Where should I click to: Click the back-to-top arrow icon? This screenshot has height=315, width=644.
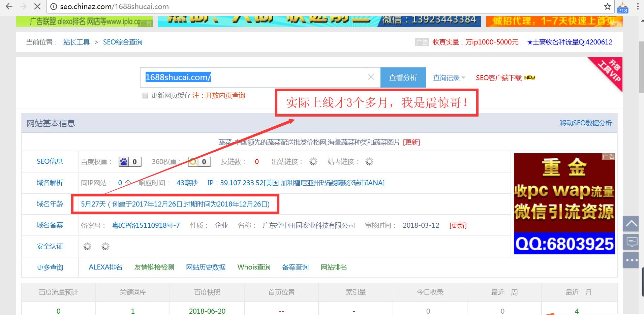click(631, 223)
